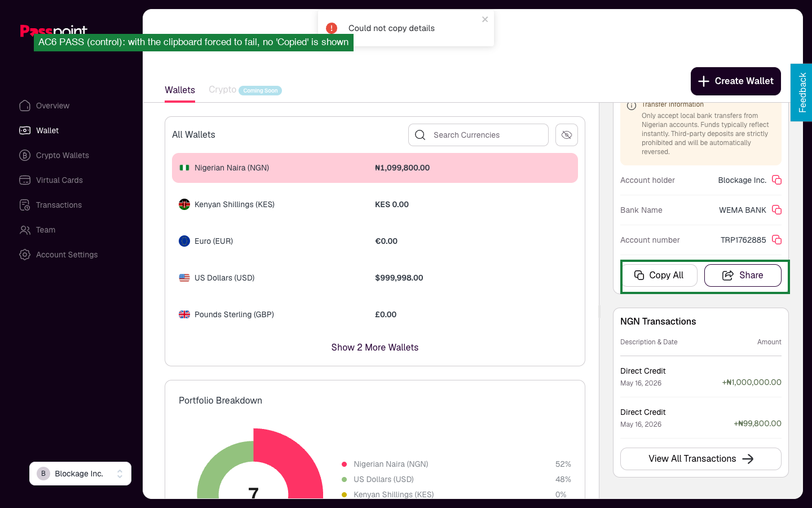
Task: Click the Kenyan flag icon
Action: coord(184,204)
